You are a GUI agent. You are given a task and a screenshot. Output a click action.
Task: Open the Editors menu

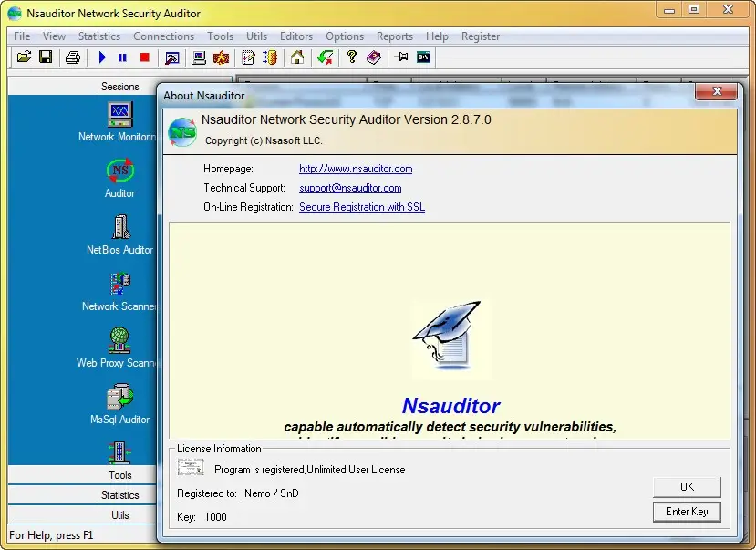pos(296,36)
